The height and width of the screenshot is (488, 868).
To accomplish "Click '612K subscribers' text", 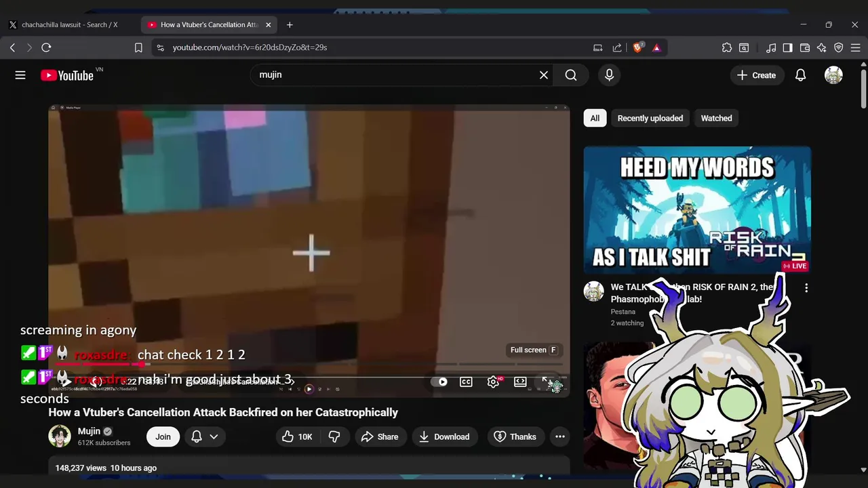I will tap(104, 443).
